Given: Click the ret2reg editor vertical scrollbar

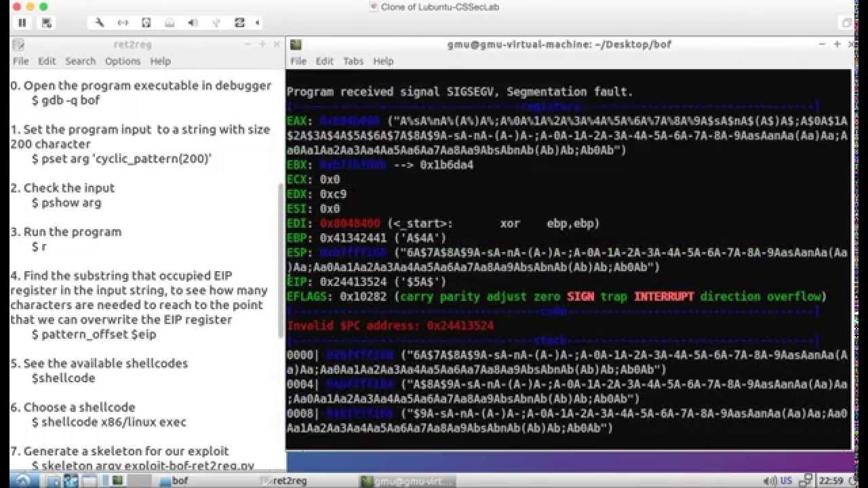Looking at the screenshot, I should [x=281, y=261].
